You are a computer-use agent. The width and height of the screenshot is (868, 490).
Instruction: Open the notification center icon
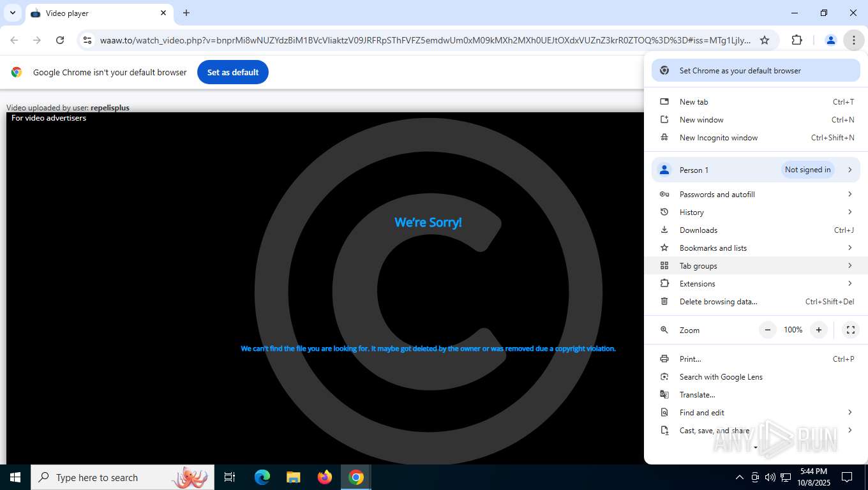coord(847,477)
